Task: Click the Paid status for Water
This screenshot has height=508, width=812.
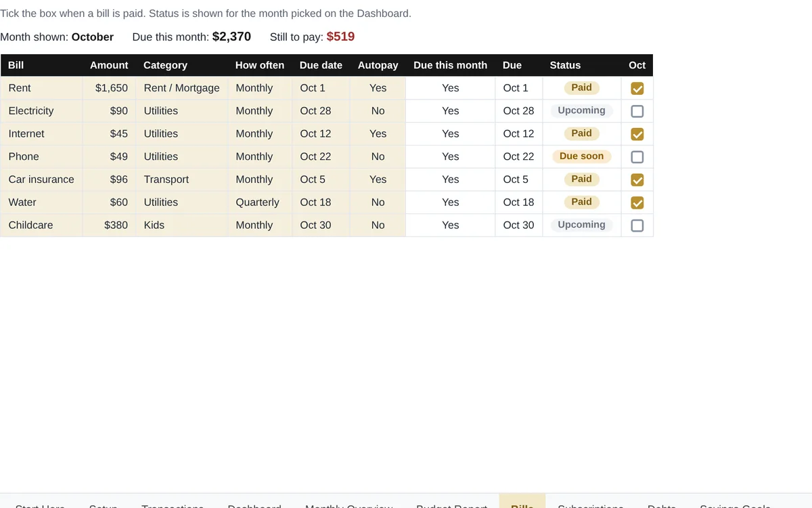Action: pyautogui.click(x=581, y=202)
